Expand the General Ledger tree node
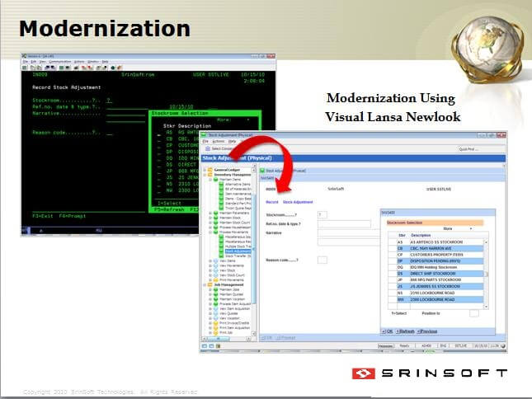Screen dimensions: 532x399 coord(205,170)
